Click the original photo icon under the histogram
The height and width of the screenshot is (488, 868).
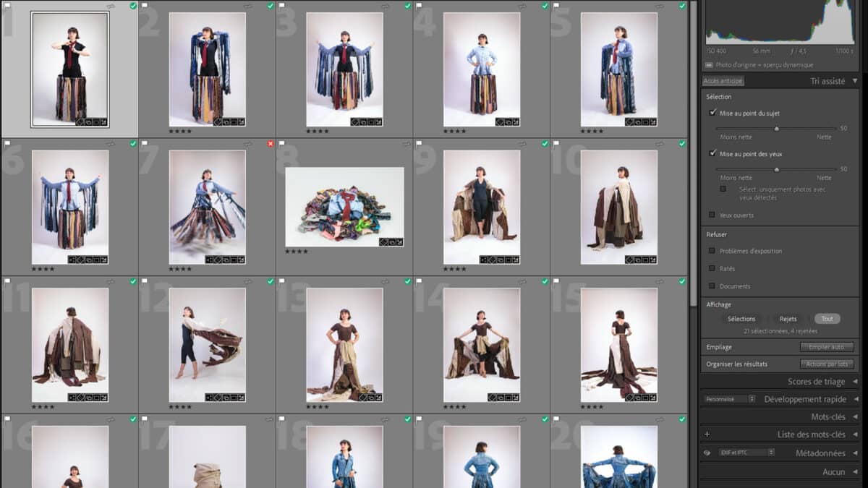pyautogui.click(x=710, y=64)
